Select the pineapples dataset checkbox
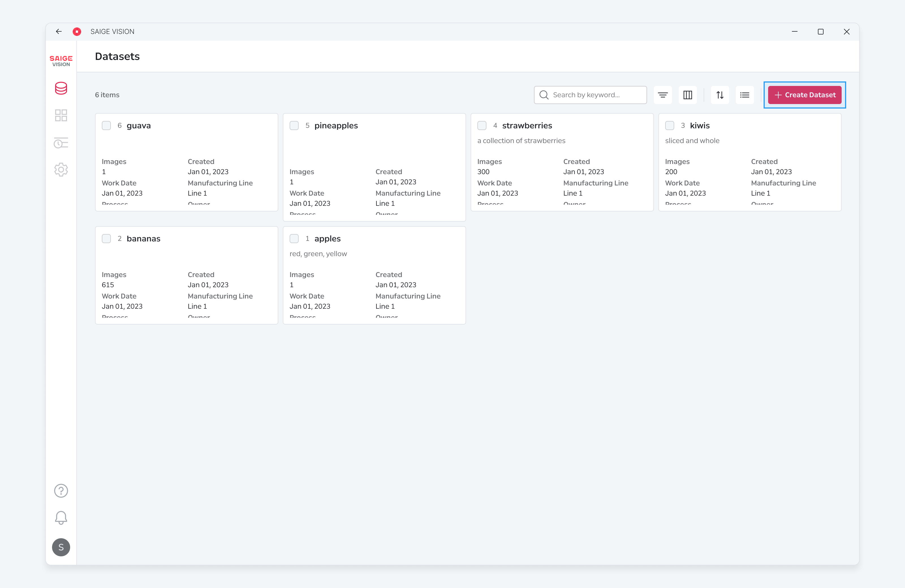Image resolution: width=905 pixels, height=588 pixels. [x=294, y=126]
